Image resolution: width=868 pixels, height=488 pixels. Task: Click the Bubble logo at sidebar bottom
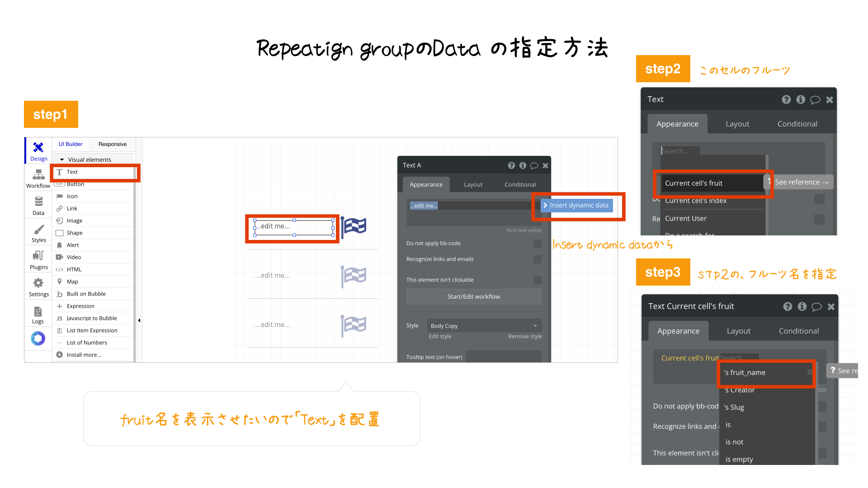point(38,338)
